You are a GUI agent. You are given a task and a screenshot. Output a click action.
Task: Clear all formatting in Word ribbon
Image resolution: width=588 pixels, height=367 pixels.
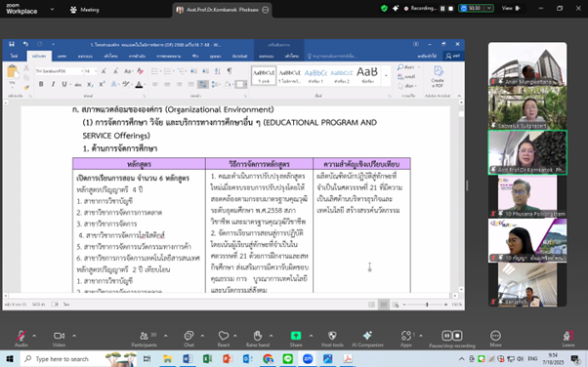point(141,71)
